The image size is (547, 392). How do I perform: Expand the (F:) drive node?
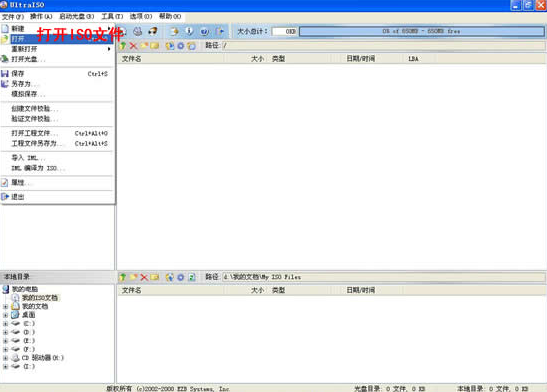click(x=5, y=349)
